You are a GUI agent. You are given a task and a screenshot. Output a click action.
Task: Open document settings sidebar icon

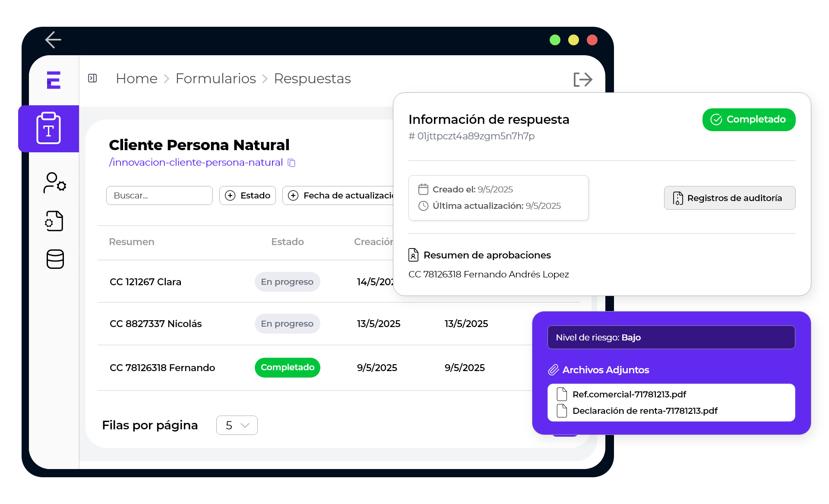(x=54, y=221)
